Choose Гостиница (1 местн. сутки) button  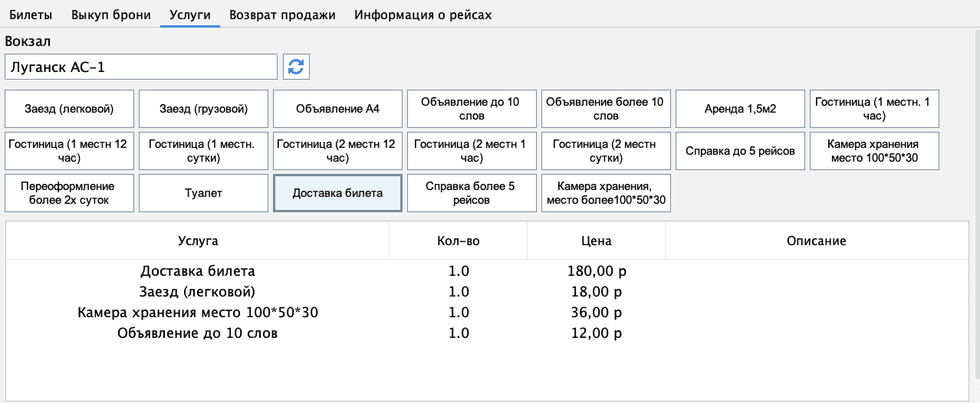pos(204,151)
